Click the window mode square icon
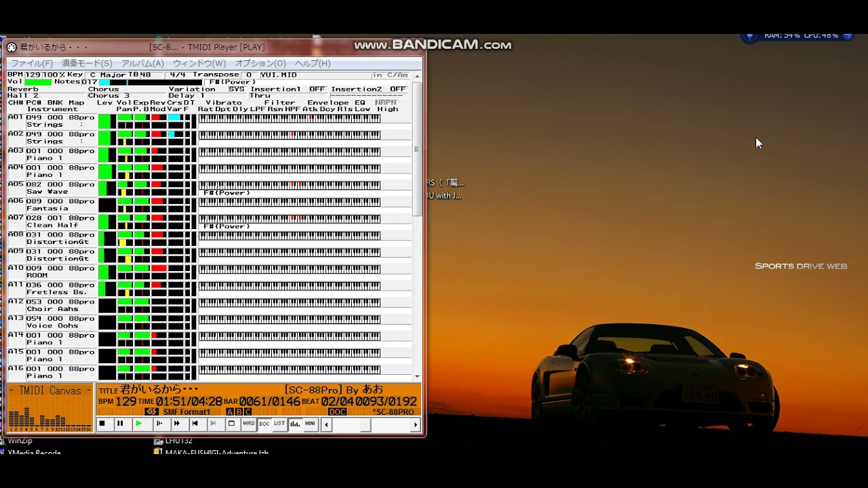 pyautogui.click(x=231, y=424)
